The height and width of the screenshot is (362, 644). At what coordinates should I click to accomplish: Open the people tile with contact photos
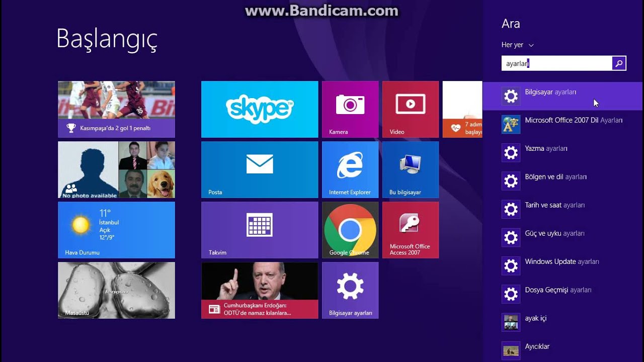click(x=116, y=169)
